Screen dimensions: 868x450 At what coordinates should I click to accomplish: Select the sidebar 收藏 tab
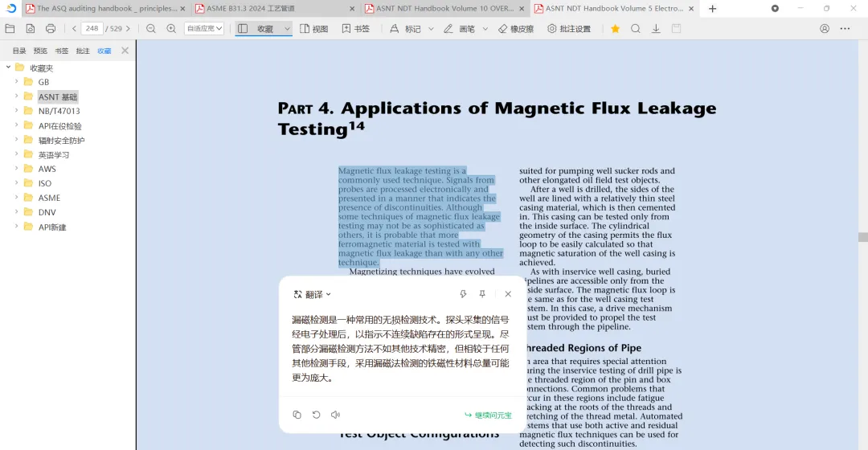click(x=104, y=51)
